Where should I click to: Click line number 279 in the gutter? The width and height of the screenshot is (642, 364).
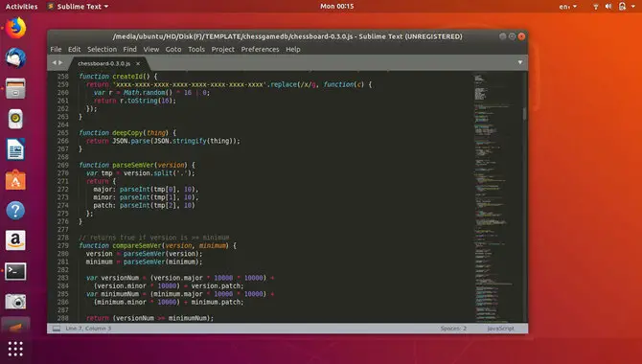63,245
